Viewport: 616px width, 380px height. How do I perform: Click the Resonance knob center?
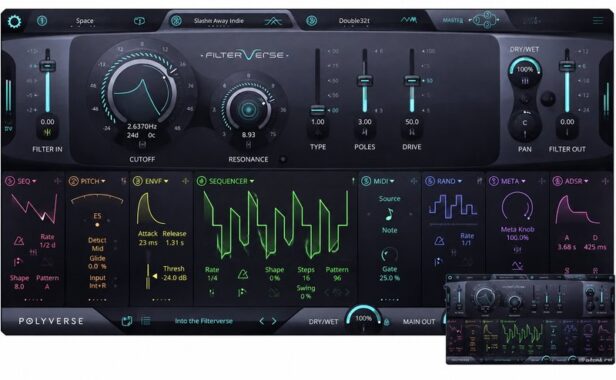coord(248,110)
